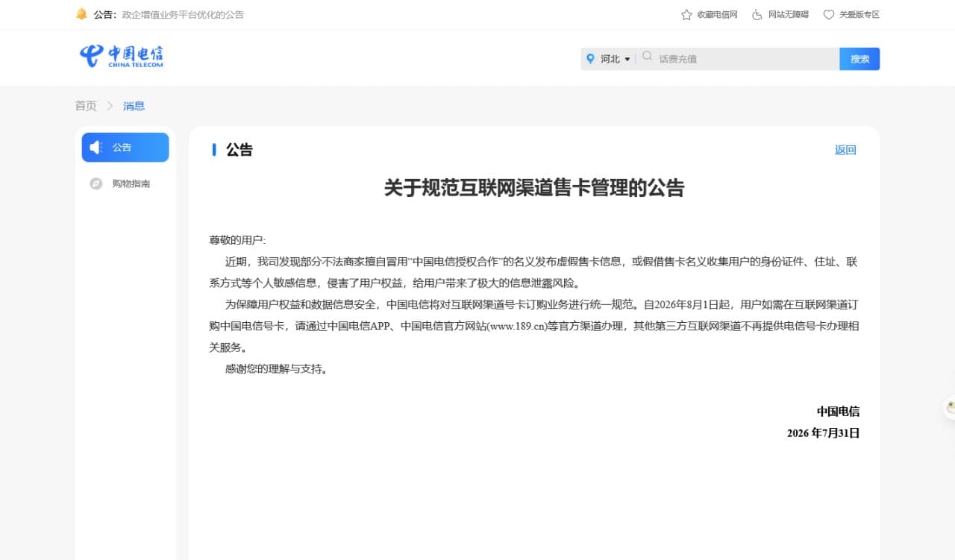Focus the 话费充值 search field
Image resolution: width=955 pixels, height=560 pixels.
coord(746,59)
